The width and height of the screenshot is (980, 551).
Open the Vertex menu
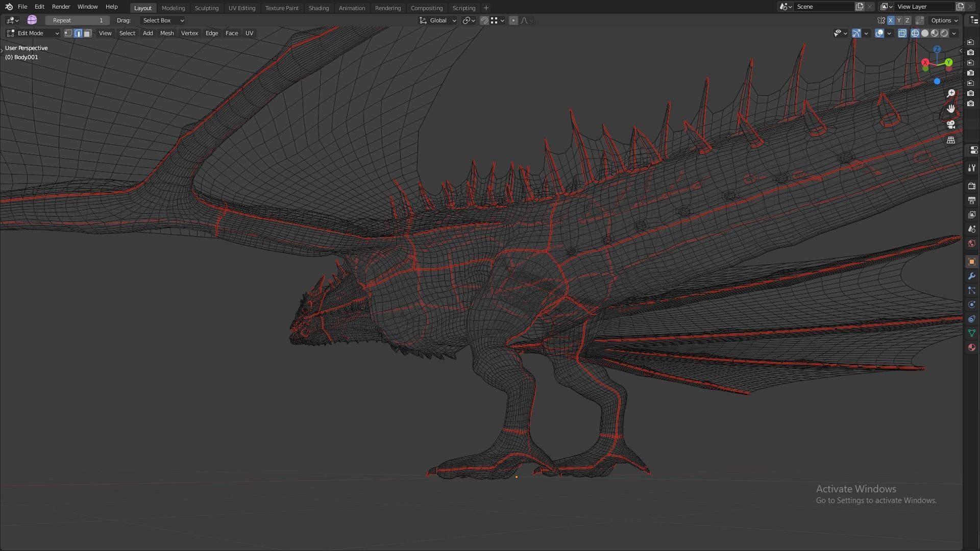tap(189, 33)
